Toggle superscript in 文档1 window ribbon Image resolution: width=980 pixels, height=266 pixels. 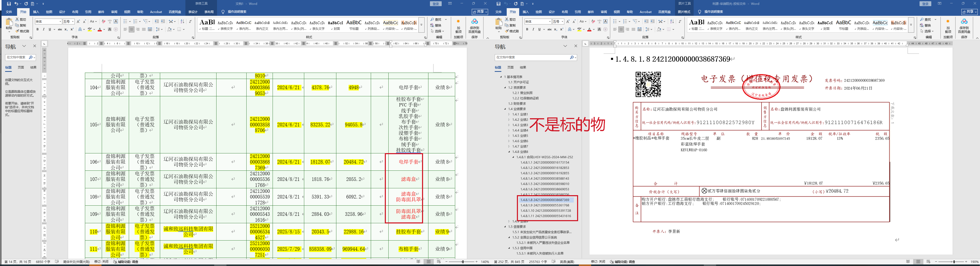click(72, 29)
